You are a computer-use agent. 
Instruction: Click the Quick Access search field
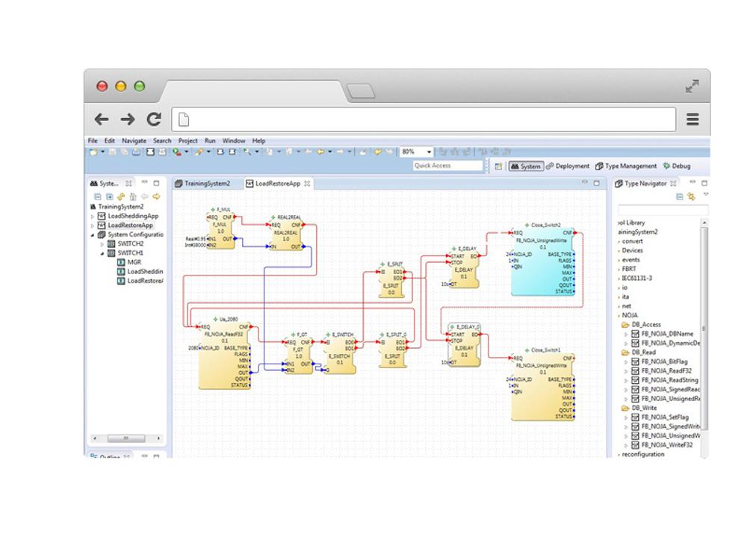point(447,166)
